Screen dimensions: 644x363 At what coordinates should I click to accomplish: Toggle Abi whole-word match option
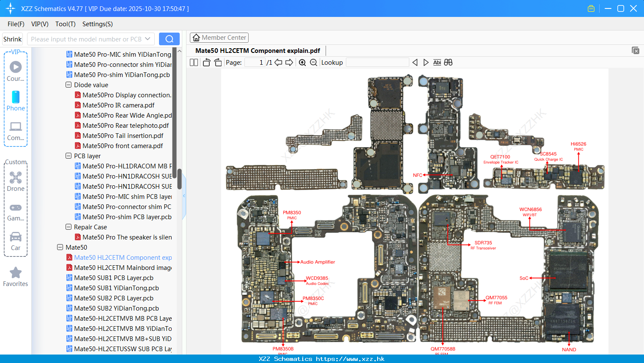coord(437,63)
